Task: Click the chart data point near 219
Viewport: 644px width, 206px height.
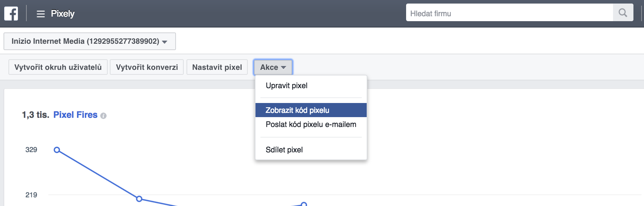Action: point(139,199)
